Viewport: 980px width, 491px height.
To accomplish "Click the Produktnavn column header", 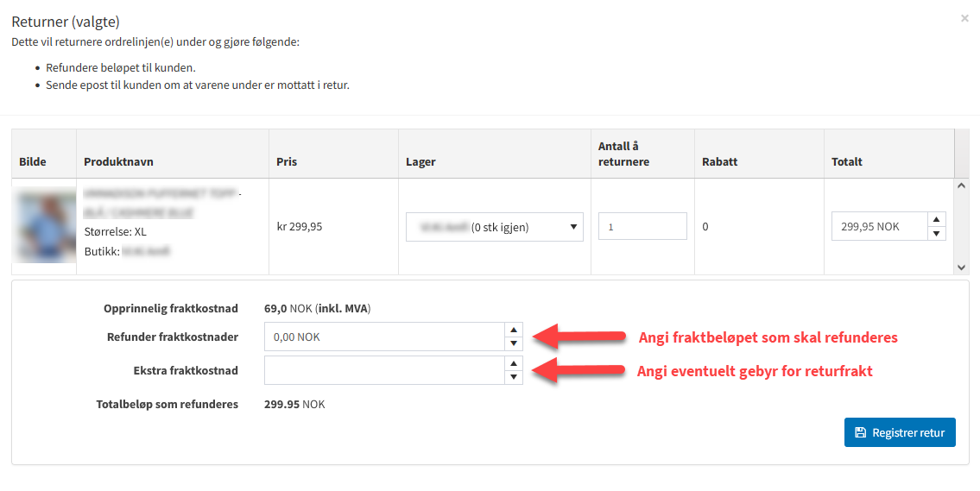I will pos(118,161).
